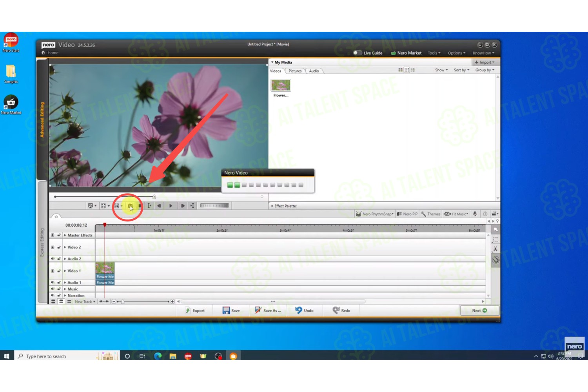Step forward one frame in preview
The width and height of the screenshot is (588, 392).
coord(182,206)
